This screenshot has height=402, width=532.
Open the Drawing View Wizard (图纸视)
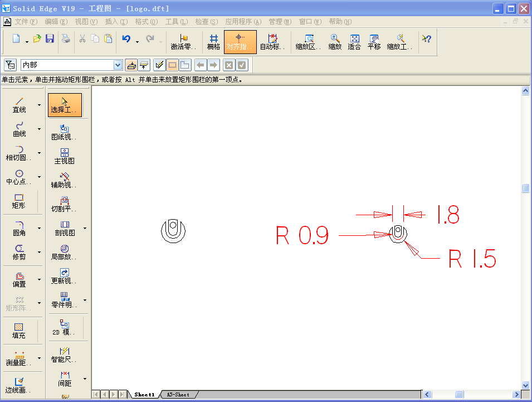coord(65,132)
